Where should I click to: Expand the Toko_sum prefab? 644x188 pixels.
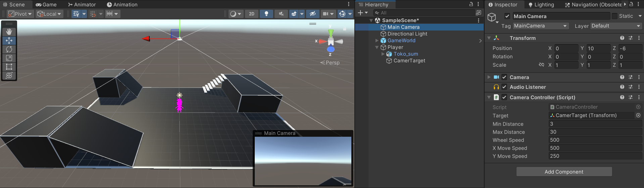pos(383,54)
